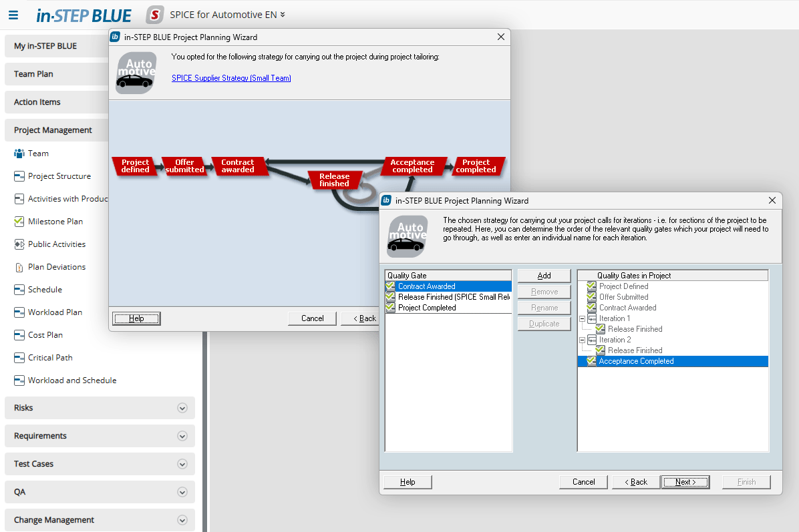This screenshot has width=799, height=532.
Task: Click the Add button
Action: 544,276
